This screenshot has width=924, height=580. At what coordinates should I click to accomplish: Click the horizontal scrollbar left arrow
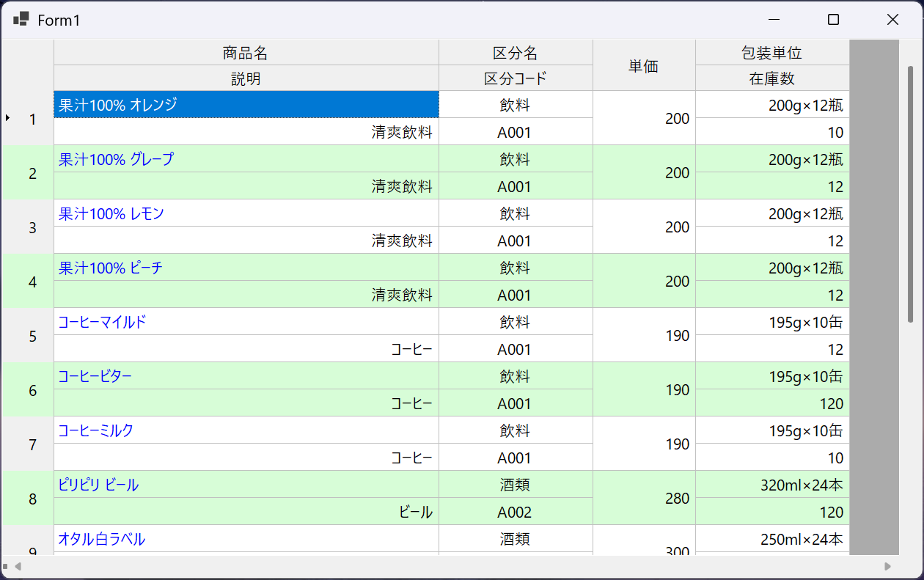18,566
